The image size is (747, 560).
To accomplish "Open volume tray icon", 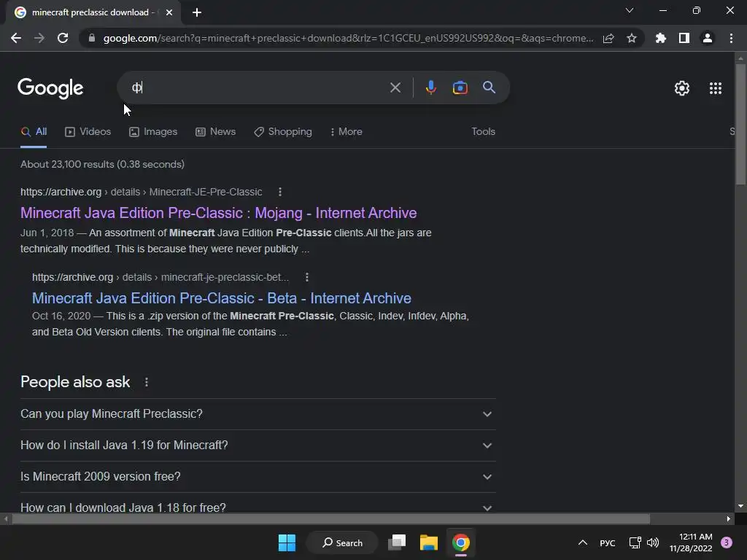I will [653, 542].
